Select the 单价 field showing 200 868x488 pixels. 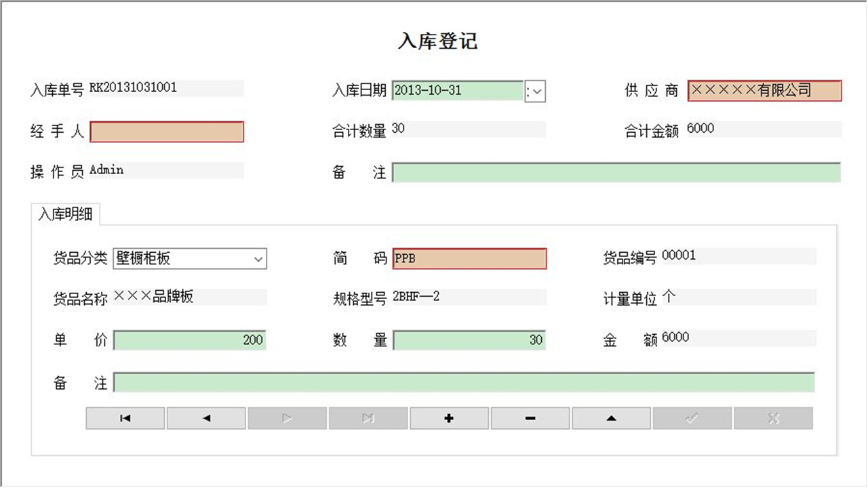coord(190,340)
